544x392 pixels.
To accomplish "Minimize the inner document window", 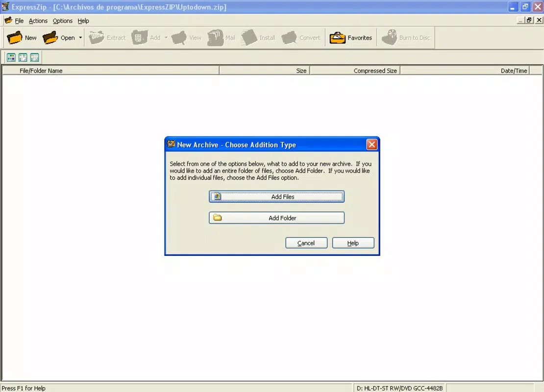I will (520, 20).
